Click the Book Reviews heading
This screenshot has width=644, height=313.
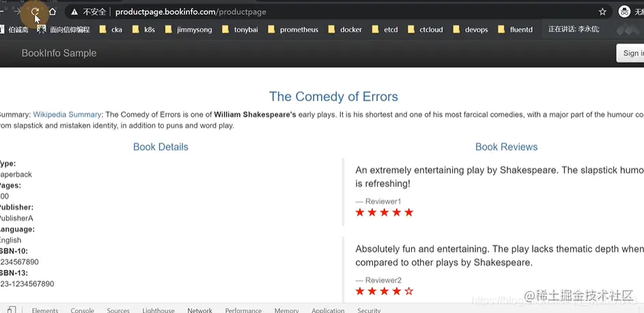(507, 147)
